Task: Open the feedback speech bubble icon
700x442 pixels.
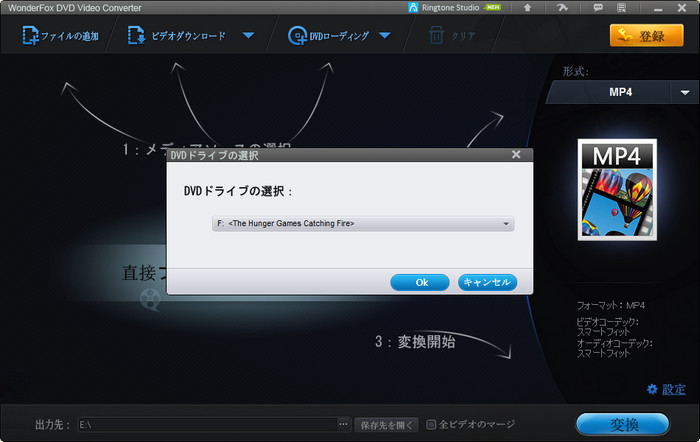Action: point(598,8)
